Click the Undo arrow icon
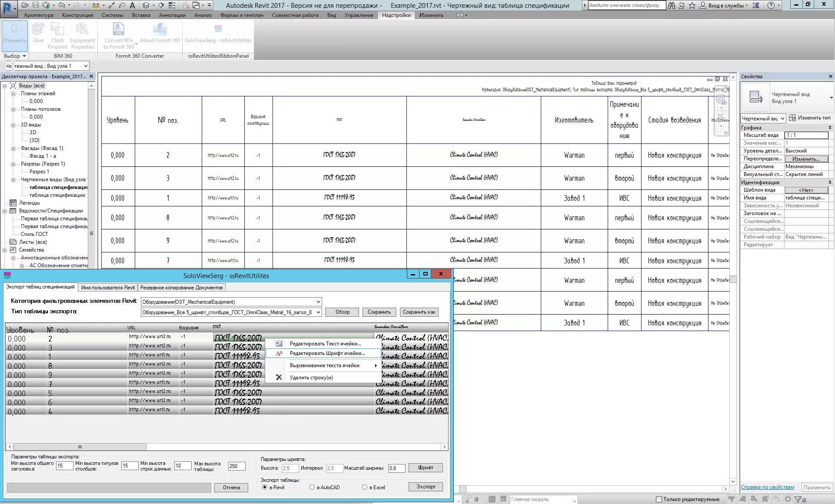Image resolution: width=835 pixels, height=504 pixels. click(x=61, y=5)
